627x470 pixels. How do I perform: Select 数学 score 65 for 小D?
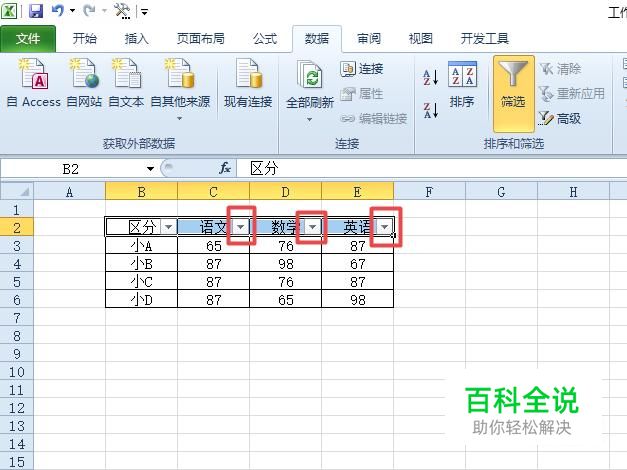point(285,300)
